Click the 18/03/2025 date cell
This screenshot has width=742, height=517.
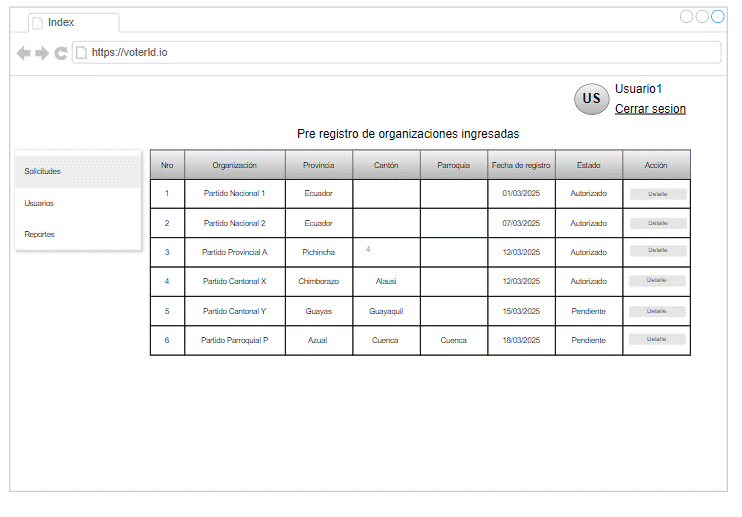click(x=521, y=341)
